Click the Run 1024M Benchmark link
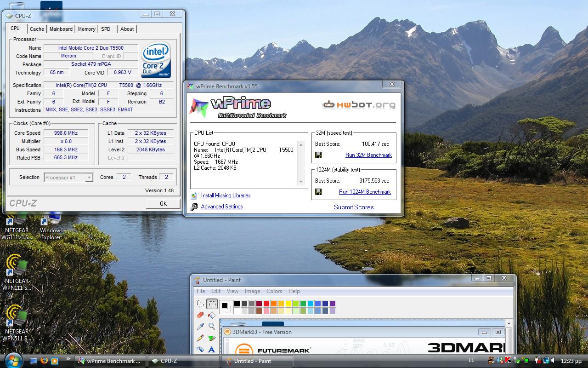Image resolution: width=588 pixels, height=368 pixels. tap(365, 192)
